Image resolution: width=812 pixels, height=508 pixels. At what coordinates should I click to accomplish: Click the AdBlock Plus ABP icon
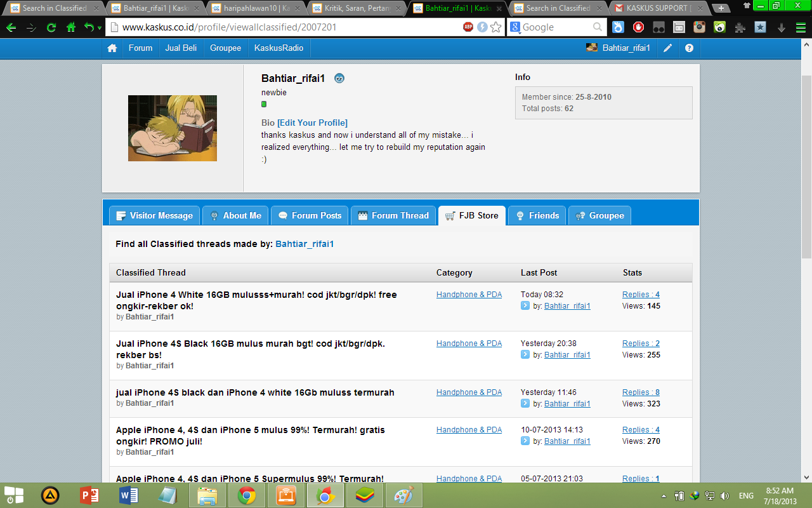(x=468, y=27)
